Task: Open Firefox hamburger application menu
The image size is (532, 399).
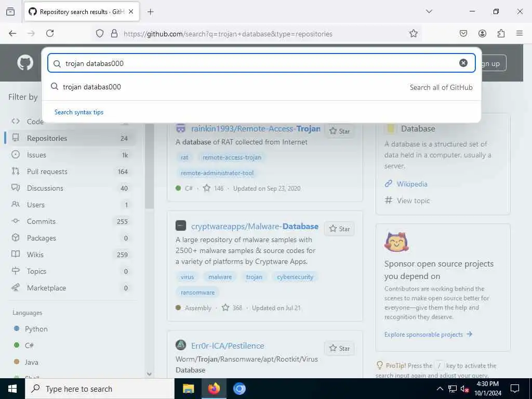Action: [x=520, y=33]
